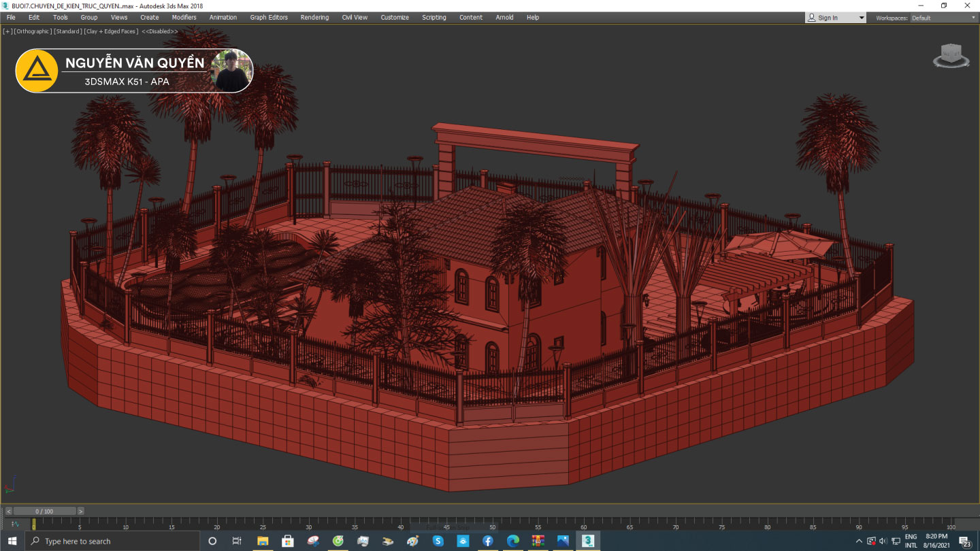980x551 pixels.
Task: Click the Clay + Edged Faces label
Action: pos(111,31)
